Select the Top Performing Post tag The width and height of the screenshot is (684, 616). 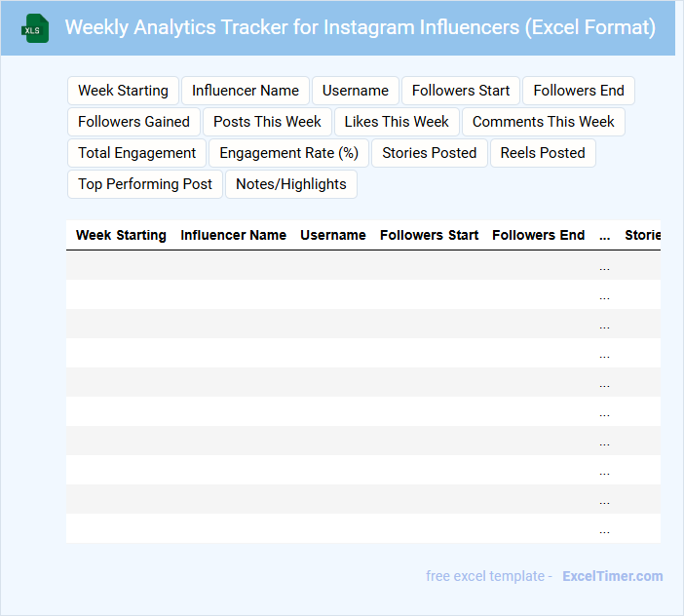pyautogui.click(x=145, y=184)
